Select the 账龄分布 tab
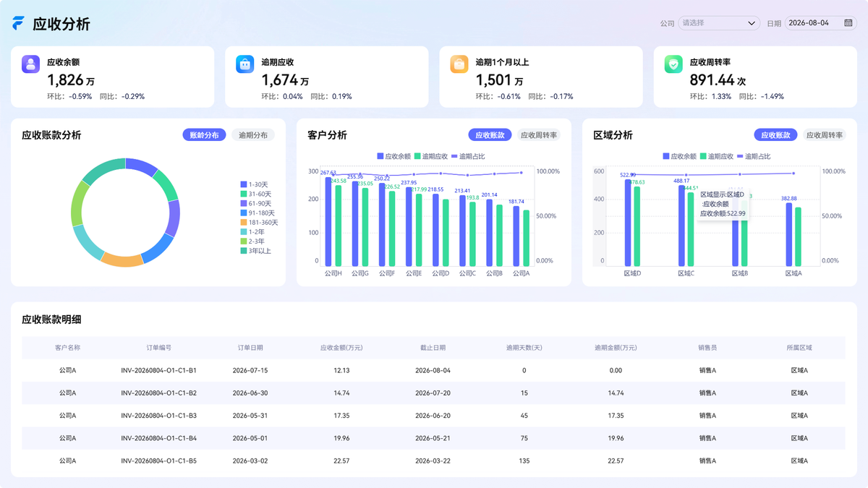The width and height of the screenshot is (868, 488). (204, 135)
